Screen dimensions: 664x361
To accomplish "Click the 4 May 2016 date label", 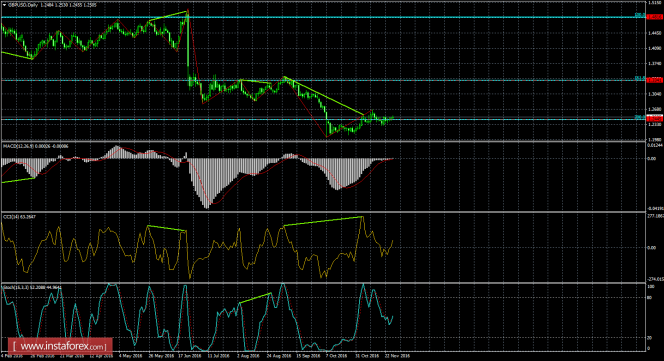I will pos(130,356).
